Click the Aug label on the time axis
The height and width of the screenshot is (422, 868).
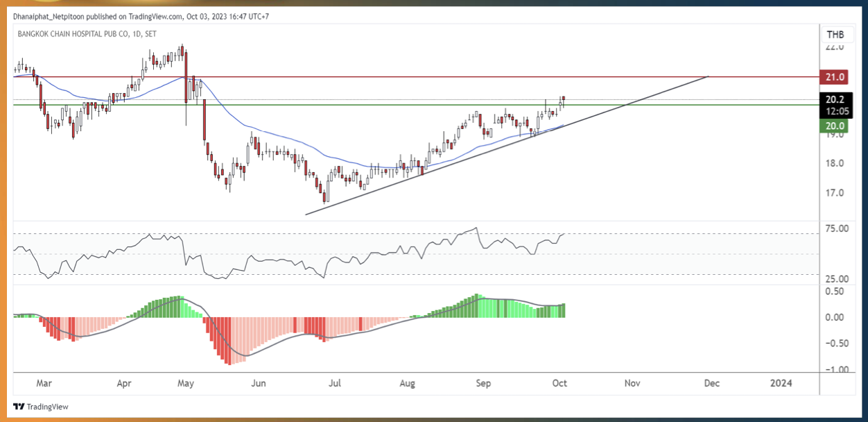point(408,382)
